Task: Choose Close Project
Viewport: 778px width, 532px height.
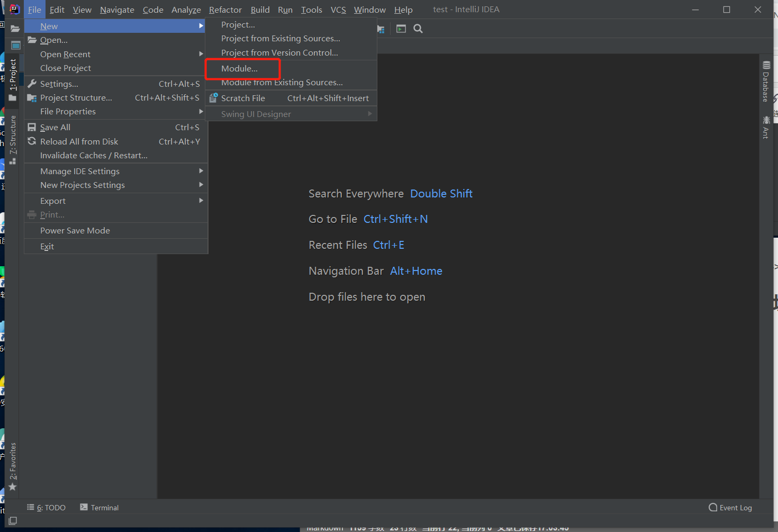Action: 116,68
